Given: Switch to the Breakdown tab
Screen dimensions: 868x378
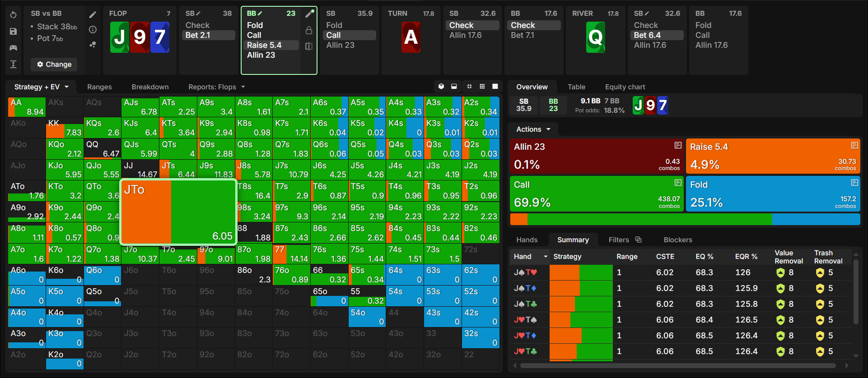Looking at the screenshot, I should click(150, 87).
